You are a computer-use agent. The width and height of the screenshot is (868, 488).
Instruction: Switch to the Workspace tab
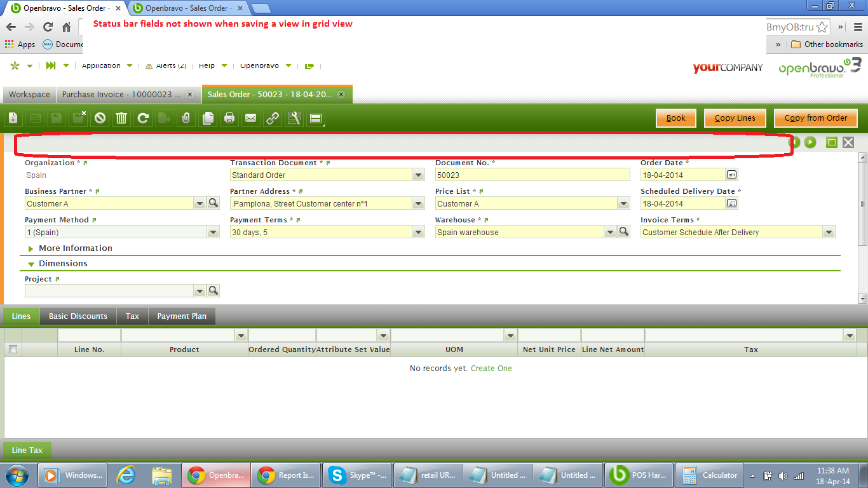29,95
